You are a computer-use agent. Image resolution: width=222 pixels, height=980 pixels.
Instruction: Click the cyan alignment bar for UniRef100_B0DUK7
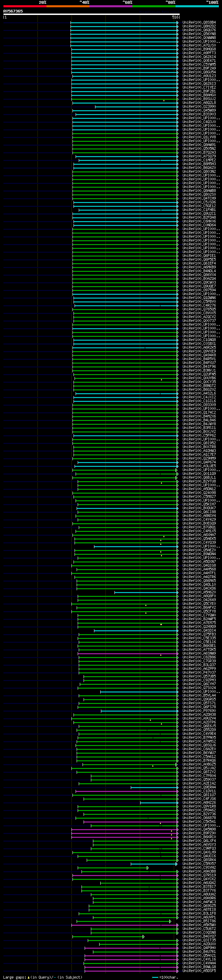128,508
